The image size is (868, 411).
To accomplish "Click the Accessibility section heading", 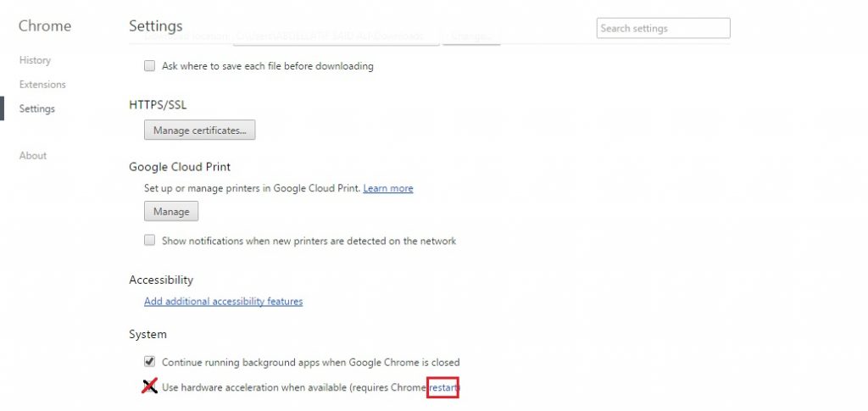I will [x=161, y=280].
